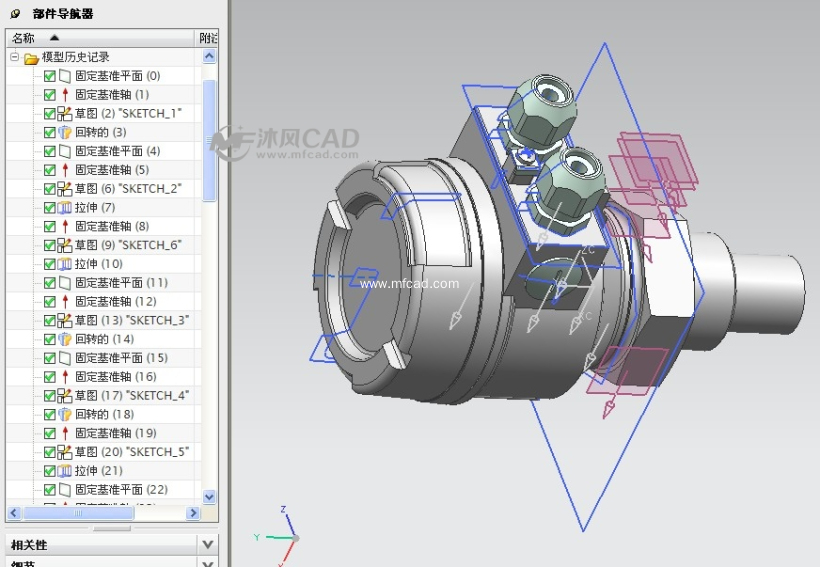This screenshot has height=567, width=820.
Task: Click the revolve icon of 回转的 (18)
Action: tap(64, 415)
